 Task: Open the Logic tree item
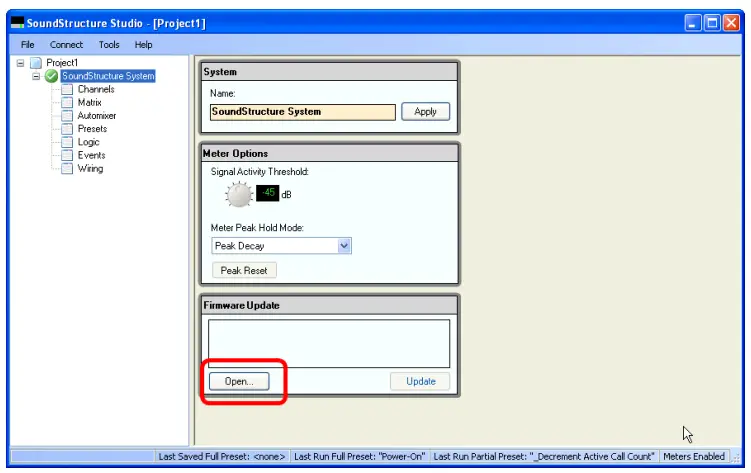coord(89,142)
